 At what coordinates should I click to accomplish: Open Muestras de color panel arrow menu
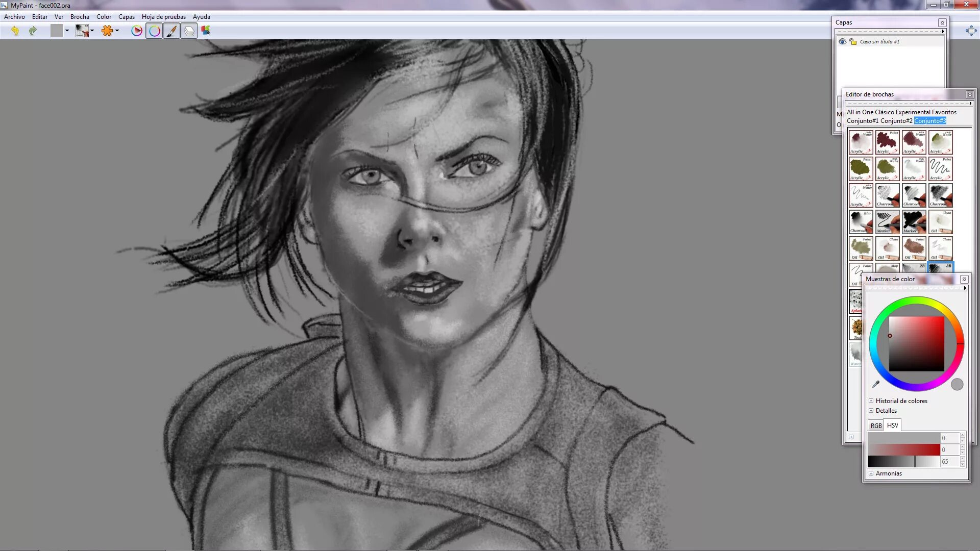click(965, 288)
